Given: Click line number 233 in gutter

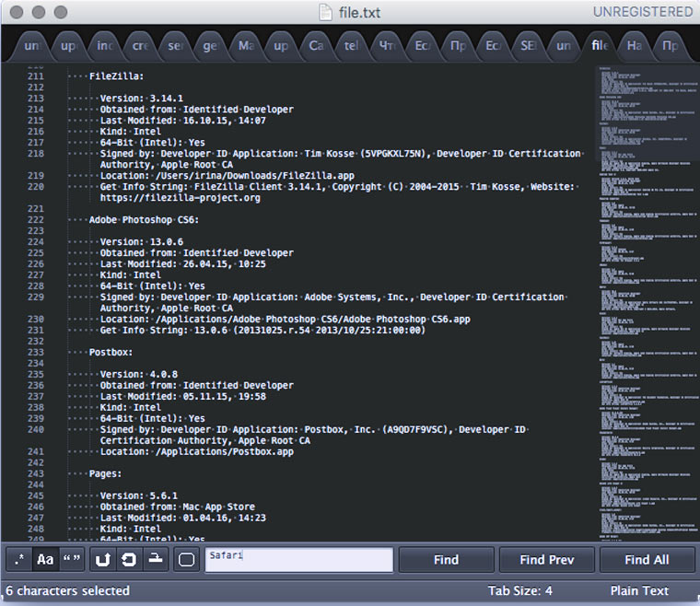Looking at the screenshot, I should (36, 353).
